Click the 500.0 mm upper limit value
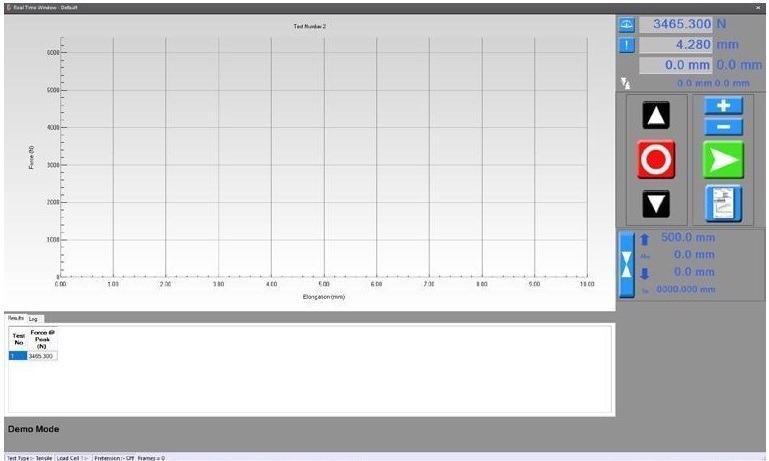769x461 pixels. coord(688,237)
